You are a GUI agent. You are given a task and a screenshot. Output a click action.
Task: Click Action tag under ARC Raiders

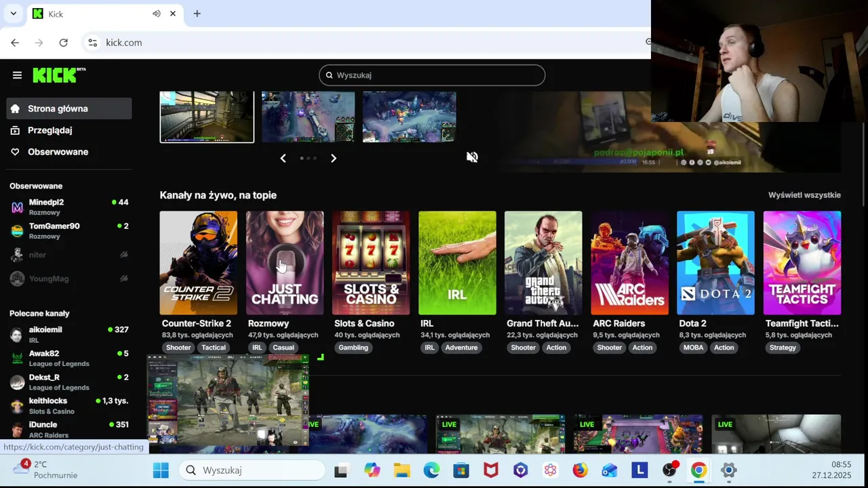click(x=642, y=348)
